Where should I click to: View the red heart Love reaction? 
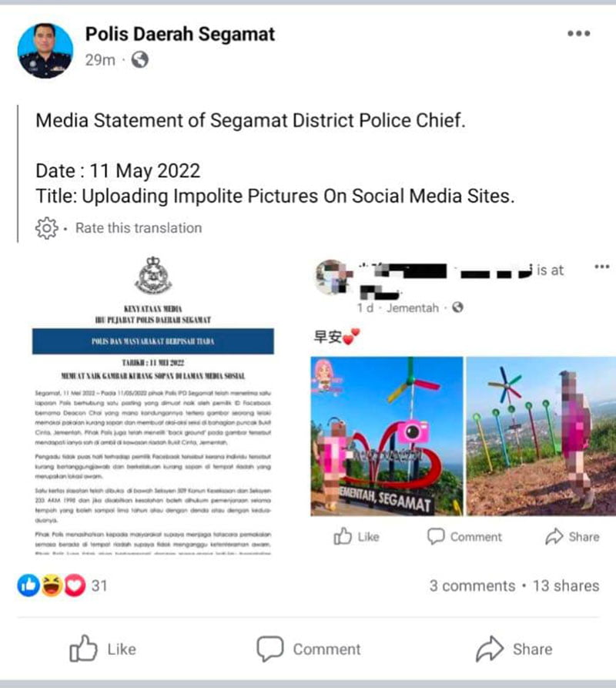(75, 586)
